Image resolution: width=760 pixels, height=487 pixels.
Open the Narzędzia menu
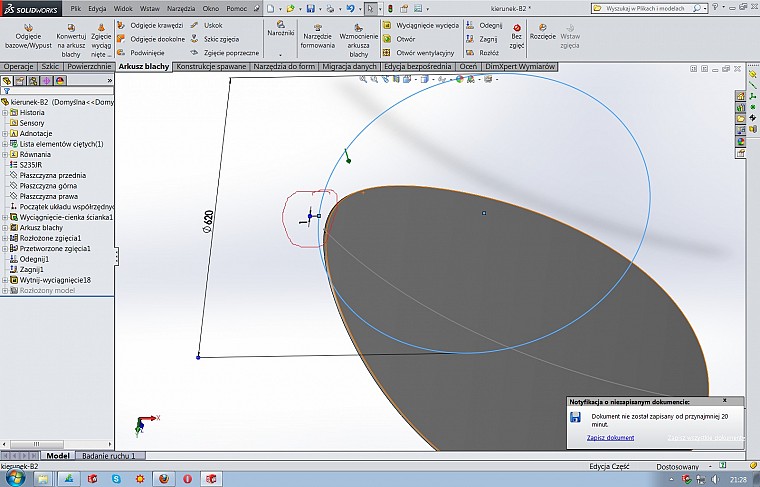[181, 9]
